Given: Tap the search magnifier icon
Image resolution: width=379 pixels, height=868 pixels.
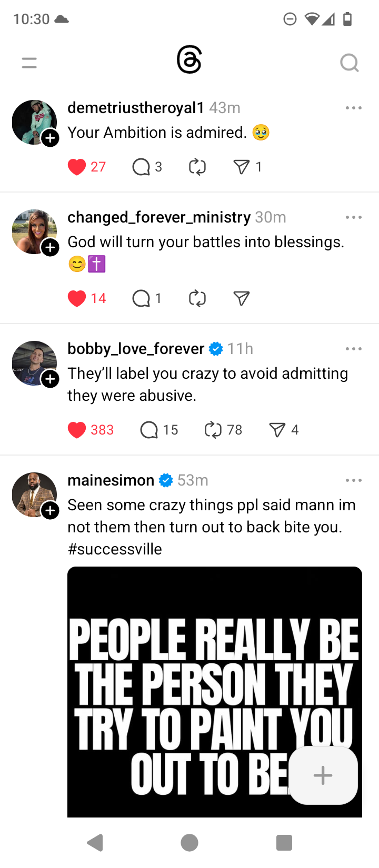Looking at the screenshot, I should [x=349, y=63].
